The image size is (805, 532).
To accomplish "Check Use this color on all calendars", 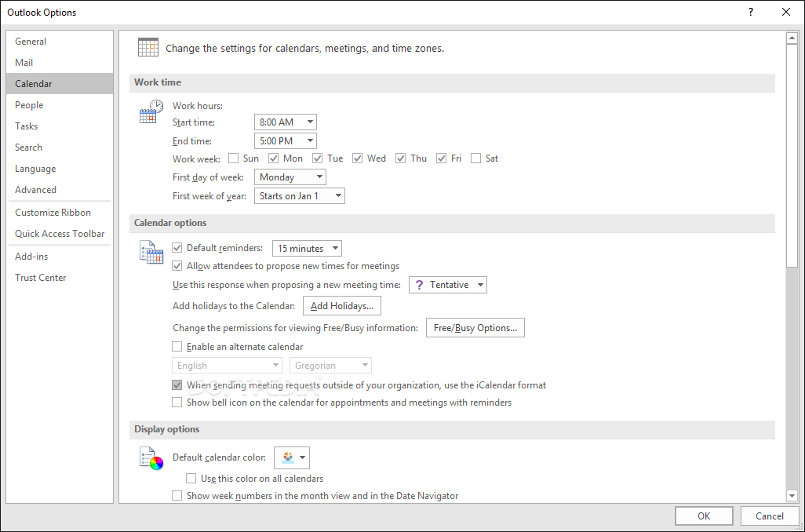I will [191, 478].
